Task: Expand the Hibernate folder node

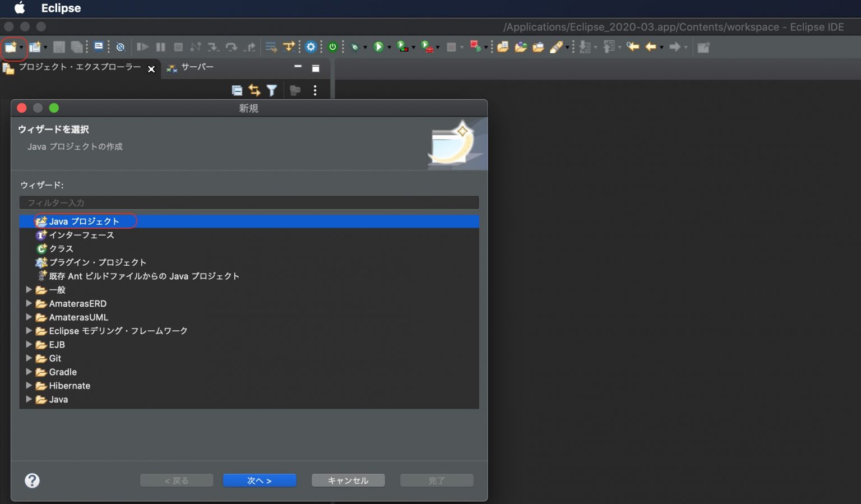Action: (29, 386)
